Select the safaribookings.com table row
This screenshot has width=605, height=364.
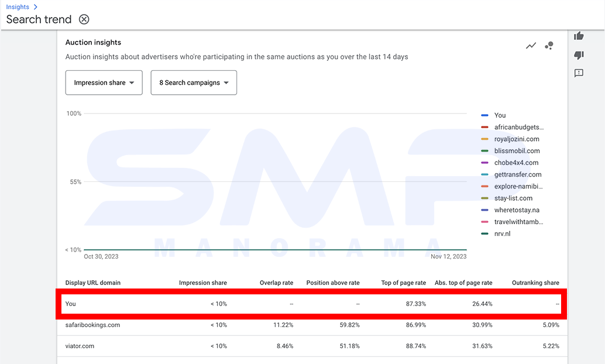coord(312,325)
